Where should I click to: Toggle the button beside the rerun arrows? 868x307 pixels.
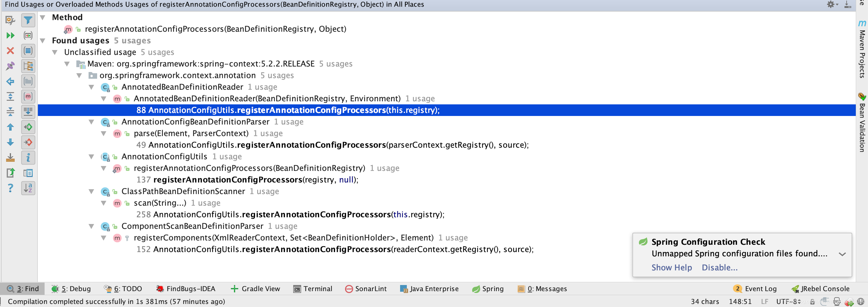point(28,35)
